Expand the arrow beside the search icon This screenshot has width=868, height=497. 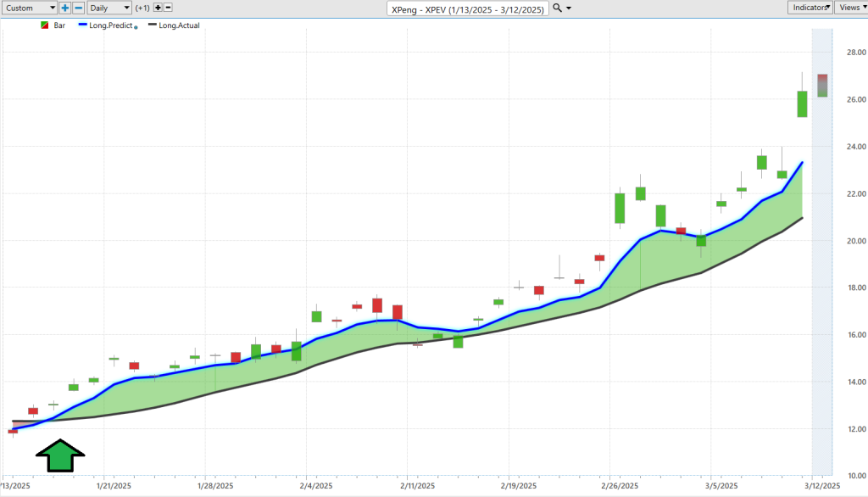tap(568, 8)
